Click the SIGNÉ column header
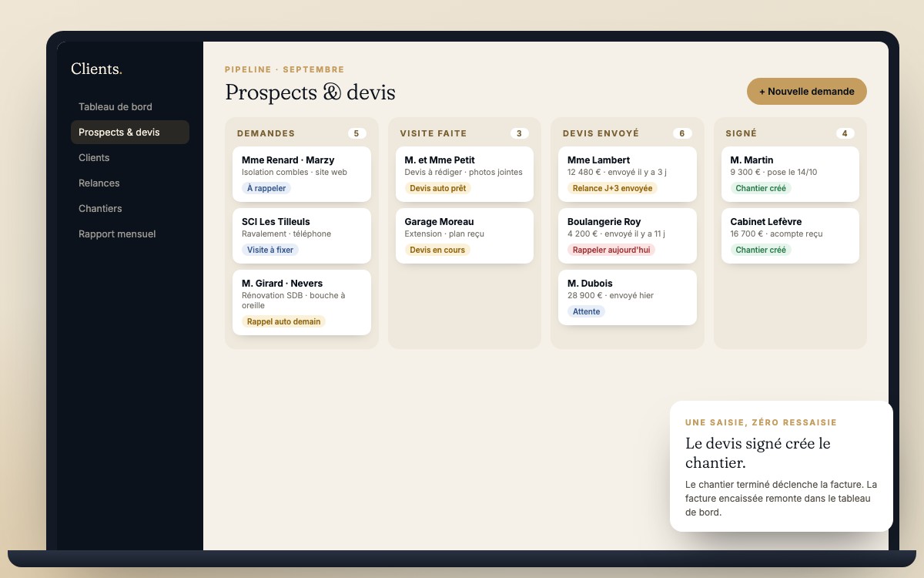924x578 pixels. (x=742, y=133)
